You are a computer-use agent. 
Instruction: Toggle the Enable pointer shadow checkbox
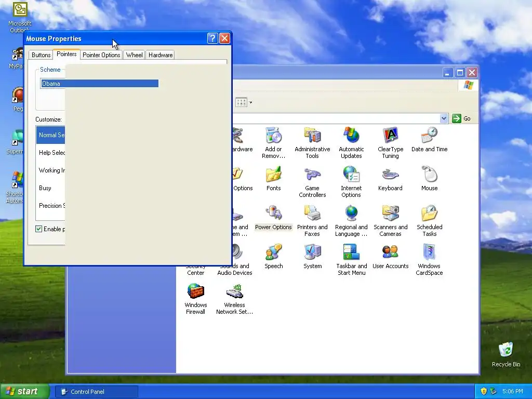[38, 229]
